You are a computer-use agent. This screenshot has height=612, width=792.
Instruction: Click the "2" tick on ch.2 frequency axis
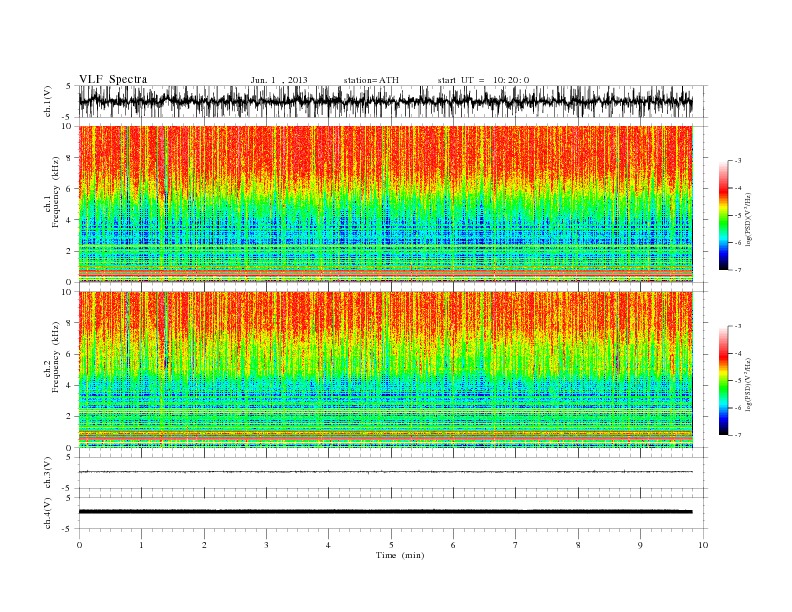[69, 417]
